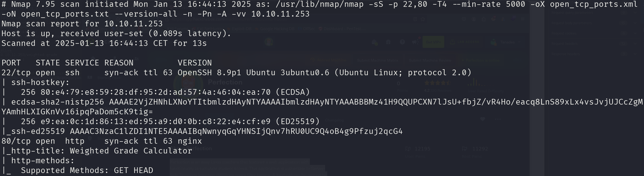
Task: Click the ssh-ed25519 host key line
Action: tap(202, 131)
